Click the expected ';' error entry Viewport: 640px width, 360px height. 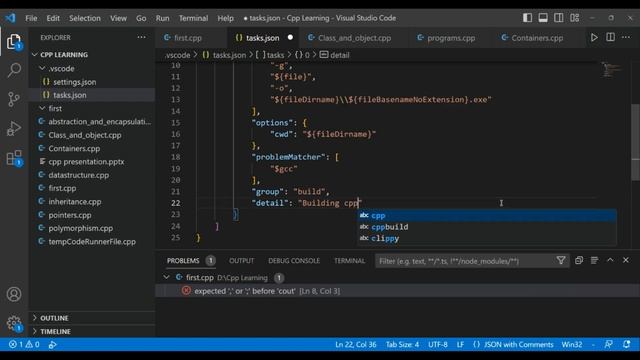click(398, 291)
